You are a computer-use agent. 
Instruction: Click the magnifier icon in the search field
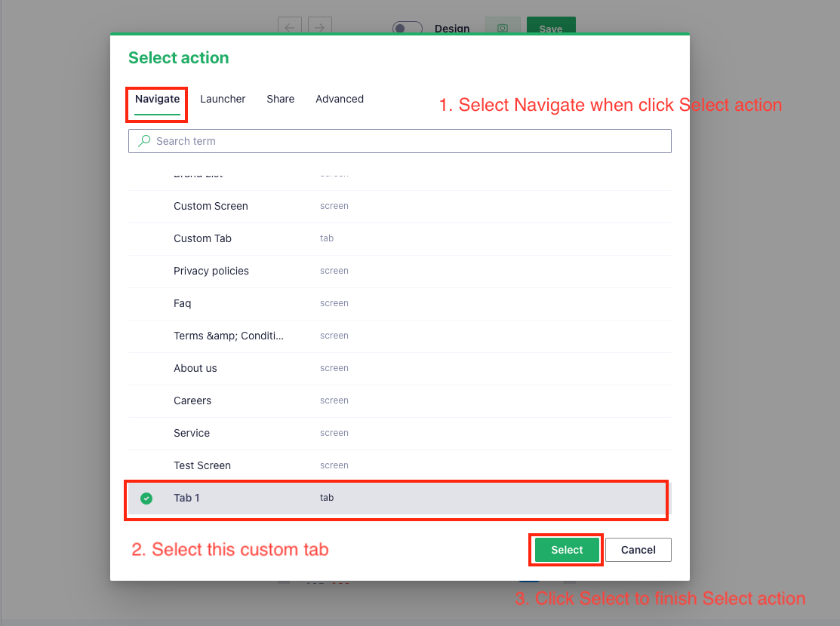[x=144, y=141]
